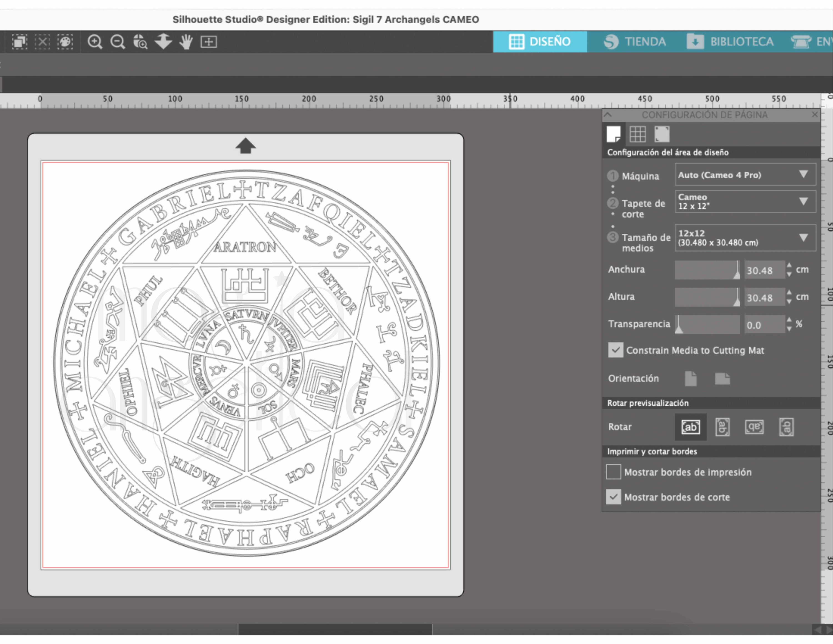Viewport: 833px width, 644px height.
Task: Rotate preview 90 degrees using second Rotar option
Action: tap(722, 427)
